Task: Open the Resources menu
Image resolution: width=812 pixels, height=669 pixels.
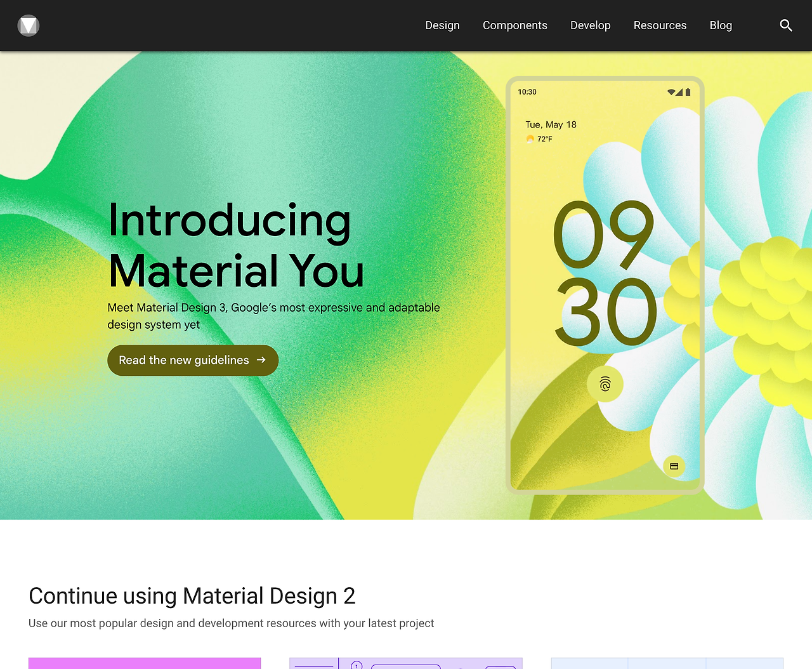Action: coord(660,25)
